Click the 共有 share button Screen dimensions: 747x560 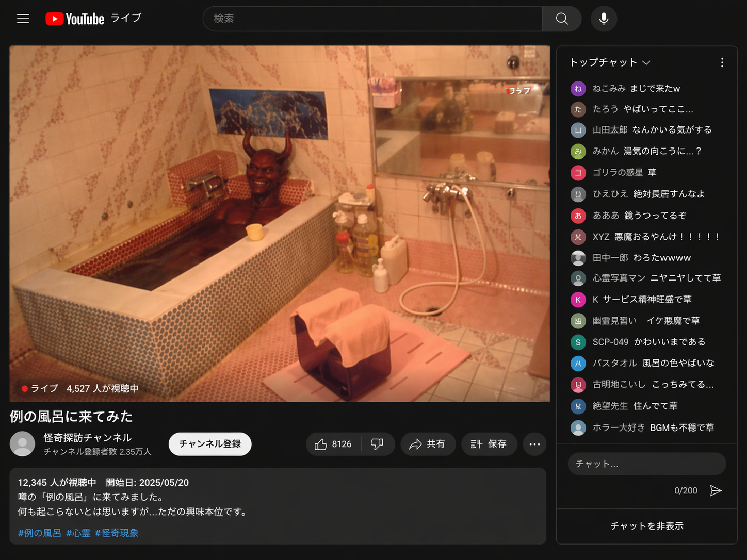pyautogui.click(x=428, y=444)
